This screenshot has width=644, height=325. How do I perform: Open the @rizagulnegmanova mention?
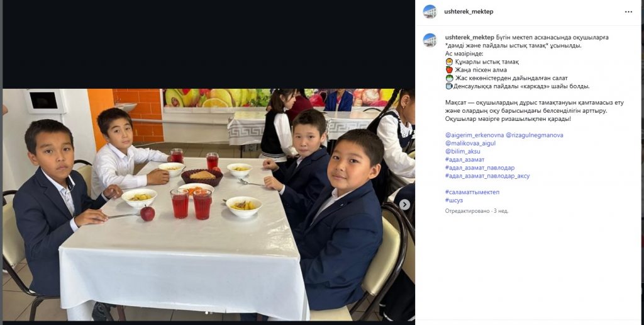[x=535, y=135]
